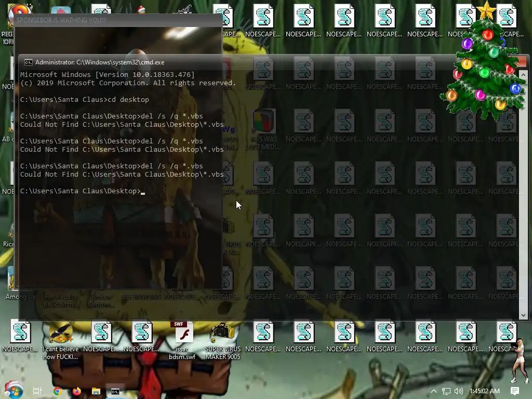The height and width of the screenshot is (399, 532).
Task: Select NOESCAPE file right of SUPER VIRUS MAKER
Action: pyautogui.click(x=263, y=336)
